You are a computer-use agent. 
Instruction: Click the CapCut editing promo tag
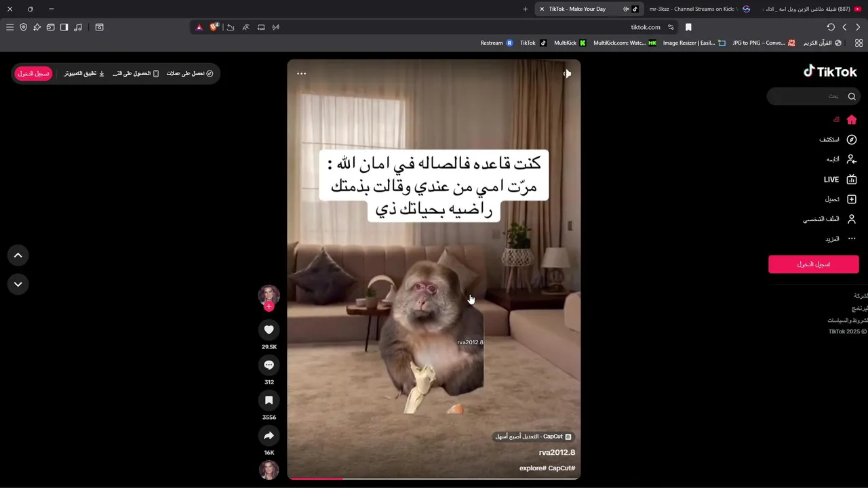[534, 436]
